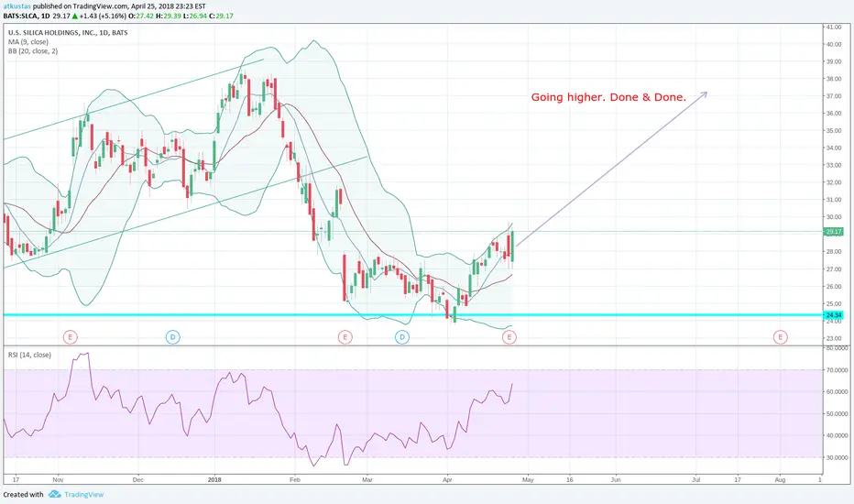Click the TradingView cloud logo icon
The height and width of the screenshot is (504, 854).
pos(54,494)
